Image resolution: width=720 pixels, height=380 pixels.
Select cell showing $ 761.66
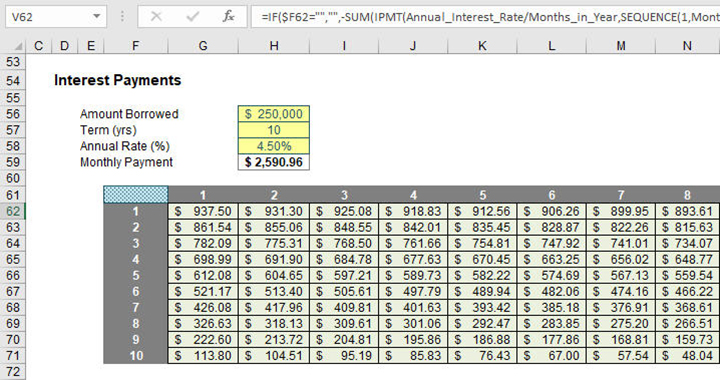(413, 243)
